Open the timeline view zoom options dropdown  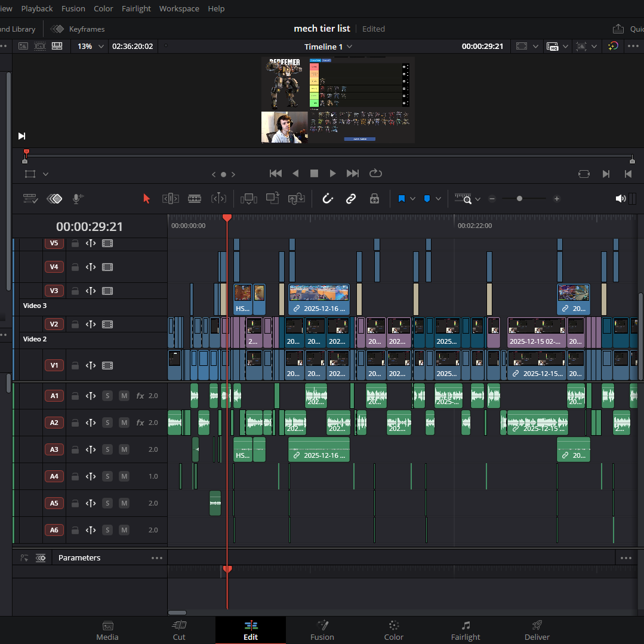tap(477, 199)
